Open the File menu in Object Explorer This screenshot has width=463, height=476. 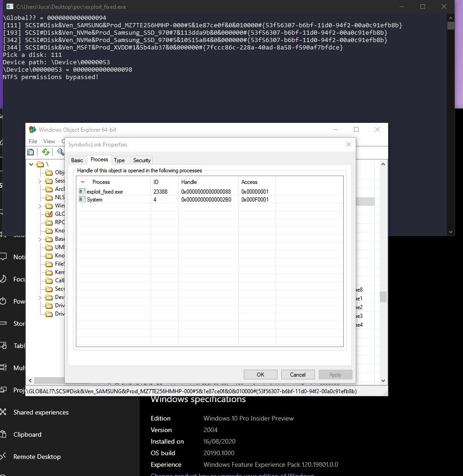coord(33,141)
